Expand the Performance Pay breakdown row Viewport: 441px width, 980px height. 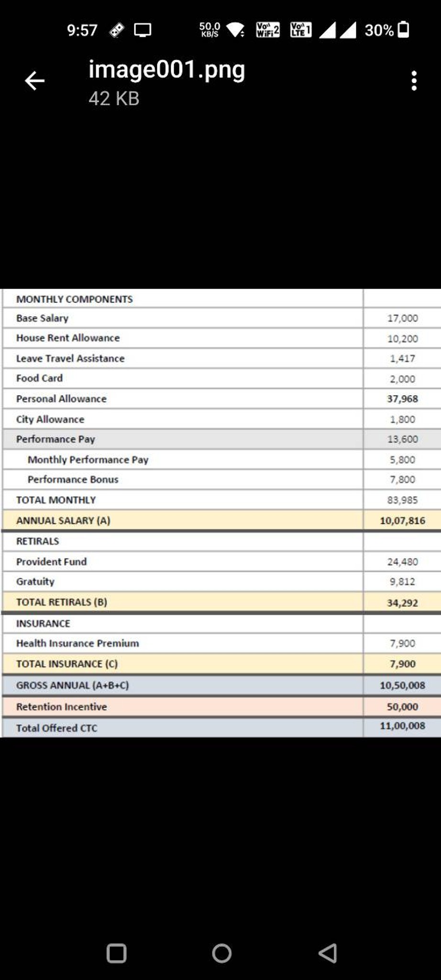(x=182, y=439)
